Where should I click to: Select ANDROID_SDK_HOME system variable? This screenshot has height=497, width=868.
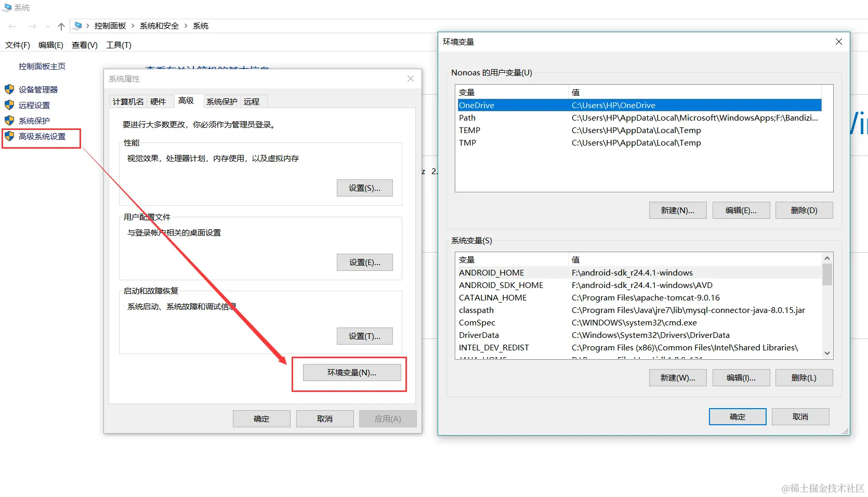tap(639, 285)
